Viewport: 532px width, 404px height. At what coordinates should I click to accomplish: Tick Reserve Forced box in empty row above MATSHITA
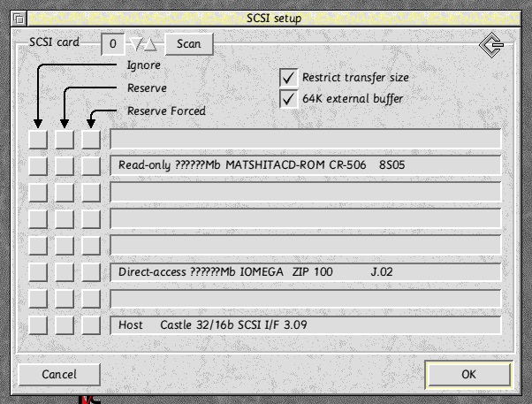(x=91, y=139)
